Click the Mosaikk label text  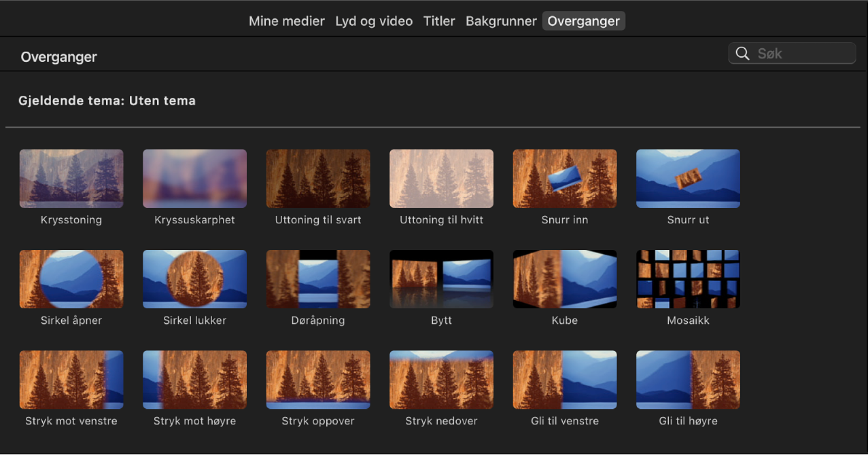coord(688,321)
